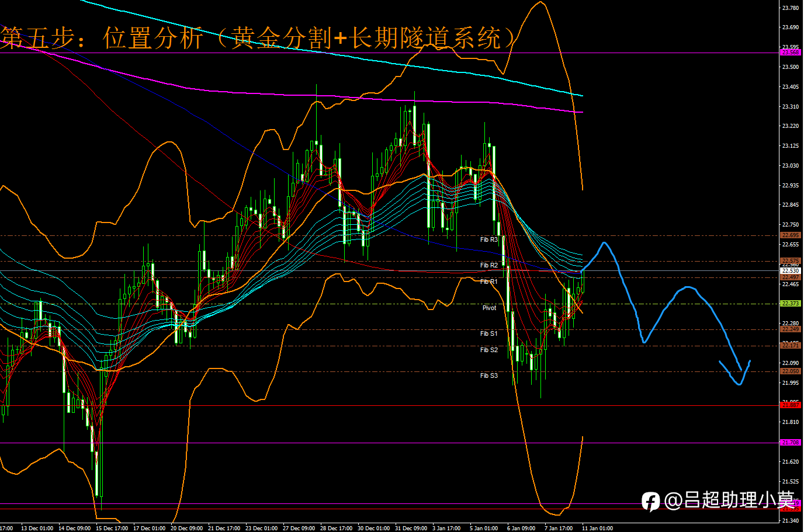Click the Fib S1 level label

[489, 333]
